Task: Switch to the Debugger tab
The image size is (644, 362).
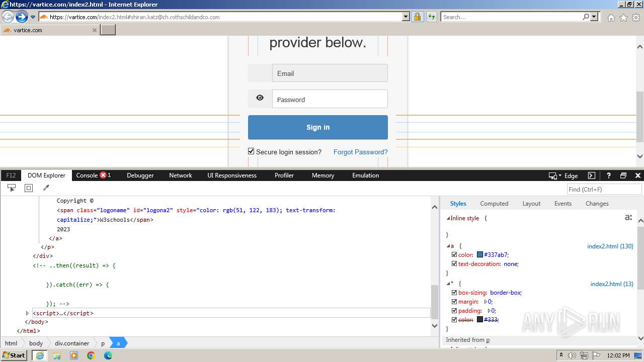Action: 140,175
